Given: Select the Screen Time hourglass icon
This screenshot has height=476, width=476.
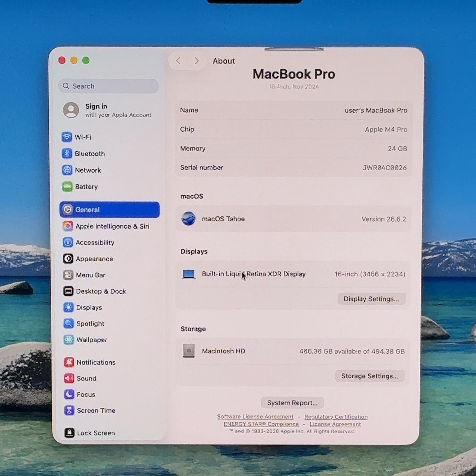Looking at the screenshot, I should 69,410.
